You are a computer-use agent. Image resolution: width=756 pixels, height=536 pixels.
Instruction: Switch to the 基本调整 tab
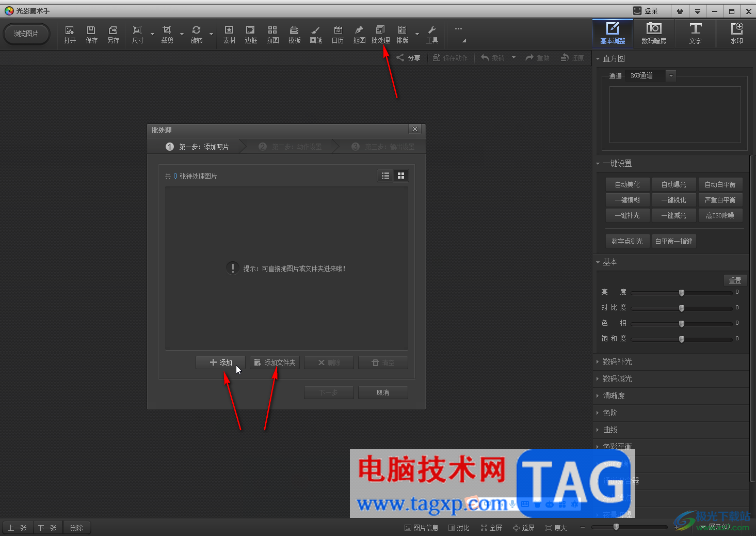pos(613,33)
